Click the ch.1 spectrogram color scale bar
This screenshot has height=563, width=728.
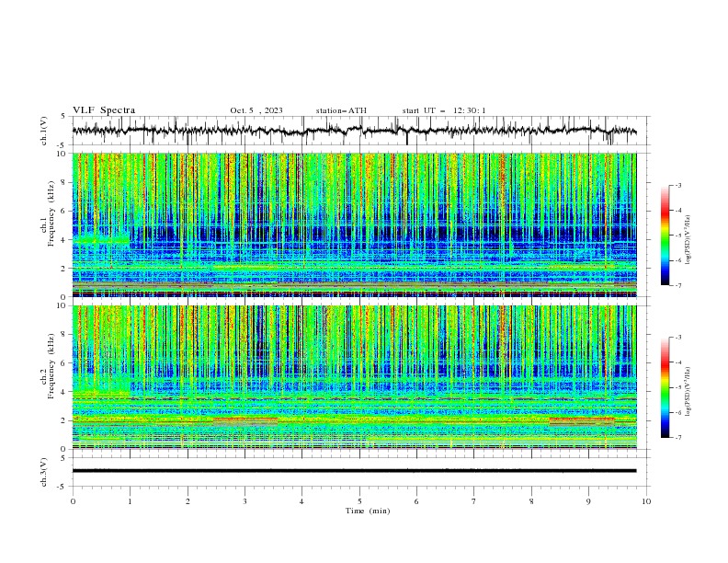pyautogui.click(x=665, y=236)
